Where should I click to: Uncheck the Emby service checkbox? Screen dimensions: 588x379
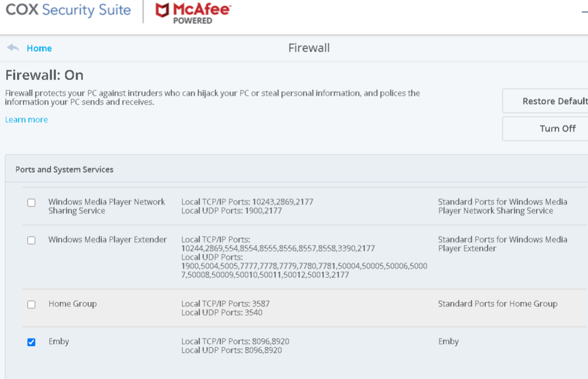tap(31, 342)
